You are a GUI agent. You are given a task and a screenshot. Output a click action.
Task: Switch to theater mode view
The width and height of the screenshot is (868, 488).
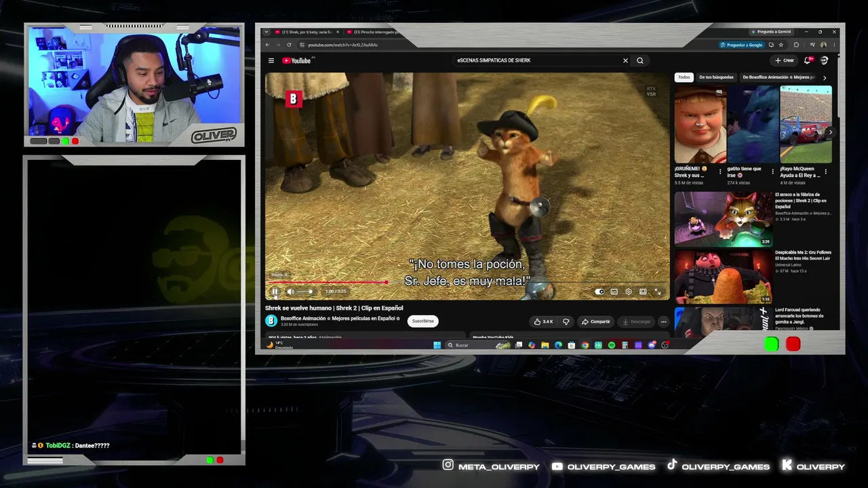click(643, 291)
